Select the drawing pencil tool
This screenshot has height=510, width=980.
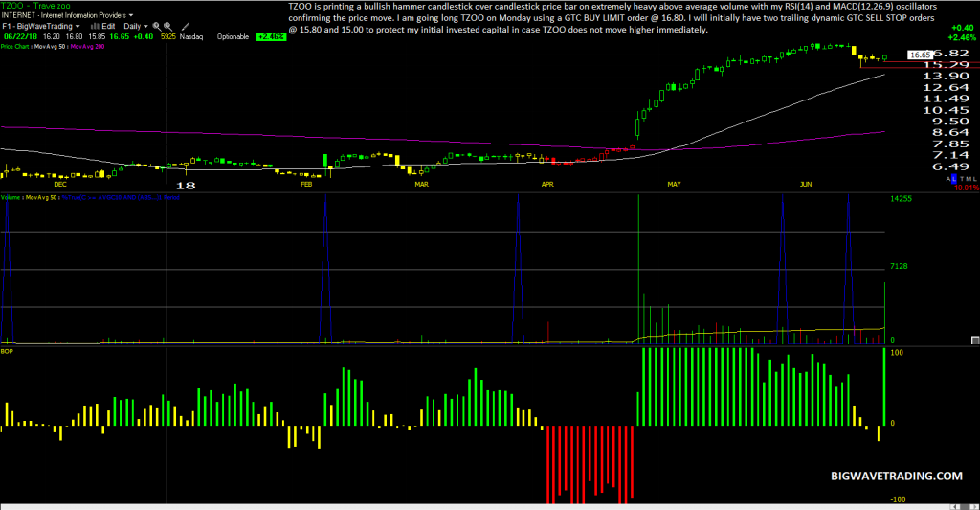pos(185,26)
